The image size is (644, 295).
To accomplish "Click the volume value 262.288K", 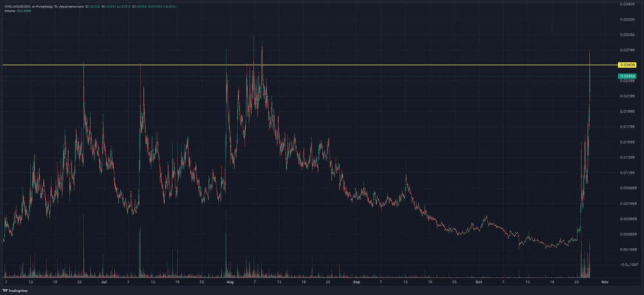I will click(24, 11).
